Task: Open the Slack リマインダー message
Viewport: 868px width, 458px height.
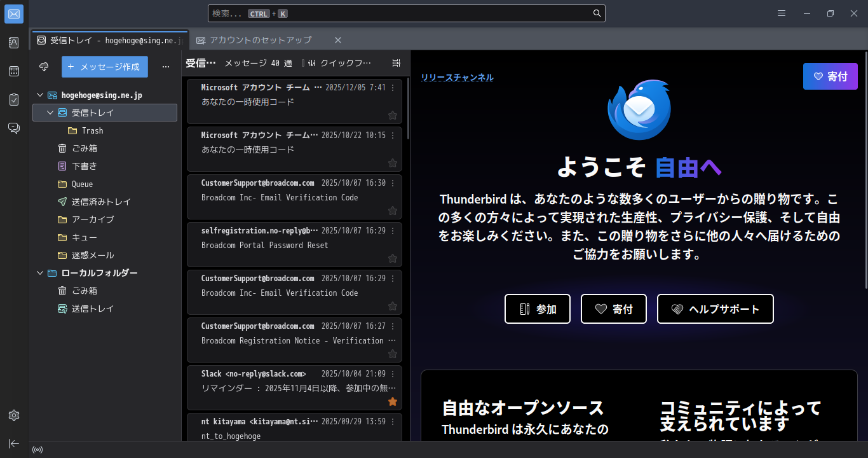Action: coord(294,387)
